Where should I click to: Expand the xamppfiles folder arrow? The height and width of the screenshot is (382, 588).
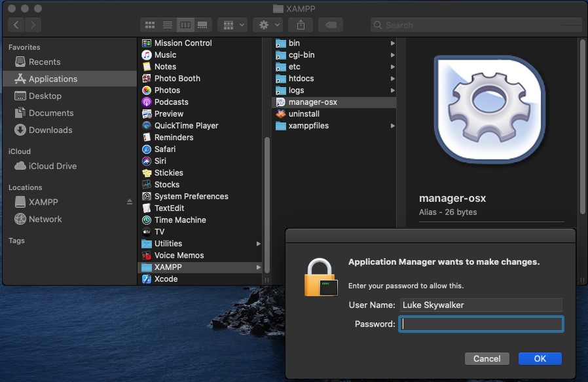pyautogui.click(x=393, y=126)
